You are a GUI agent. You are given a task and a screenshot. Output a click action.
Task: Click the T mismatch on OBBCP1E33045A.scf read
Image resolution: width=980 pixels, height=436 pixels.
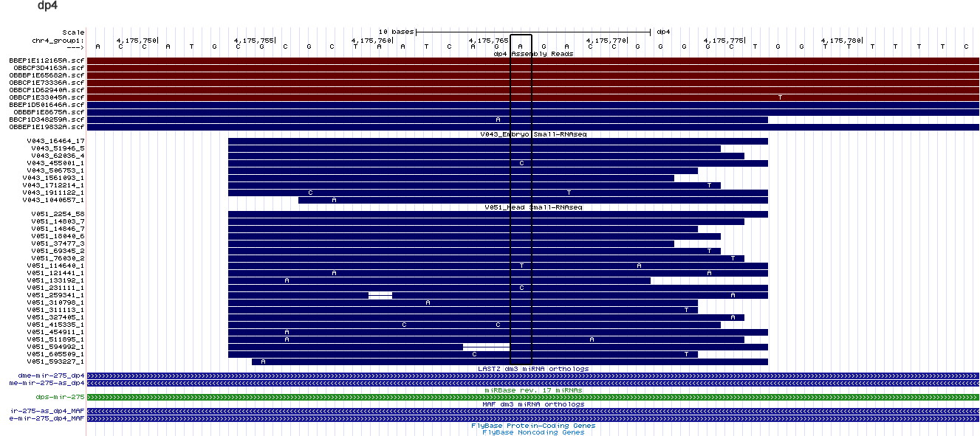tap(780, 97)
